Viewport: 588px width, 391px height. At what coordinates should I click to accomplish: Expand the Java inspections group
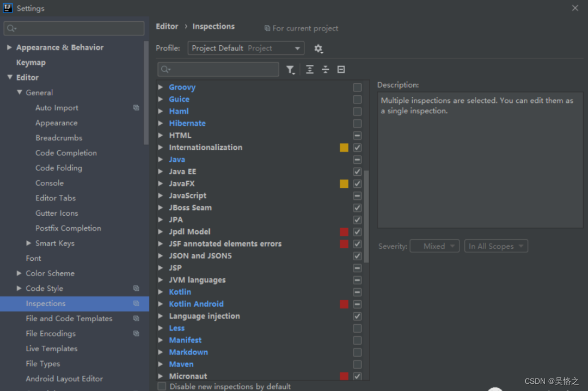pos(161,160)
